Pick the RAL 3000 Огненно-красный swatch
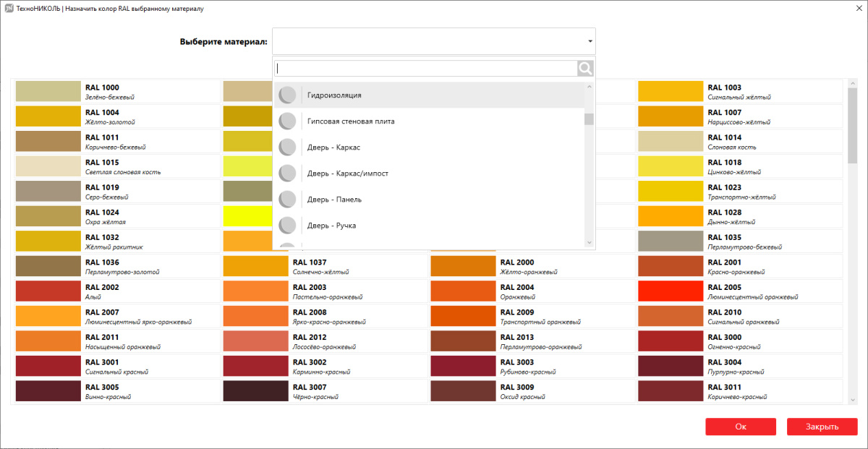 [670, 341]
